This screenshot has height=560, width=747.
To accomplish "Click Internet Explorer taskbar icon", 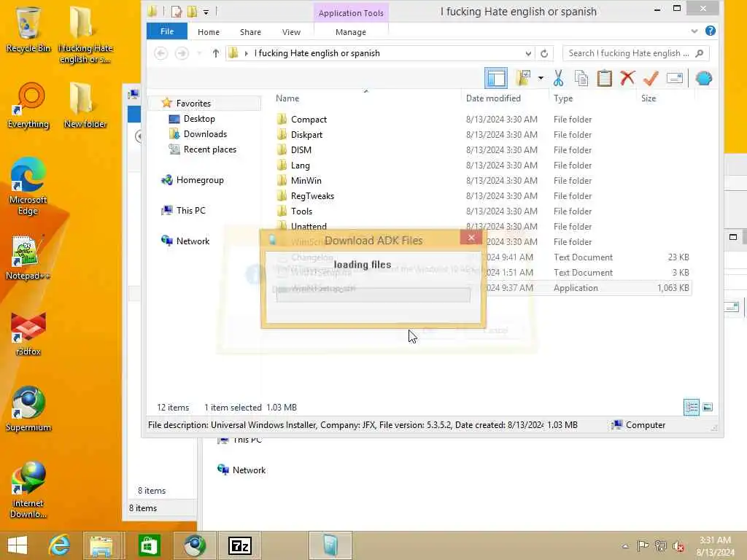I will 58,545.
